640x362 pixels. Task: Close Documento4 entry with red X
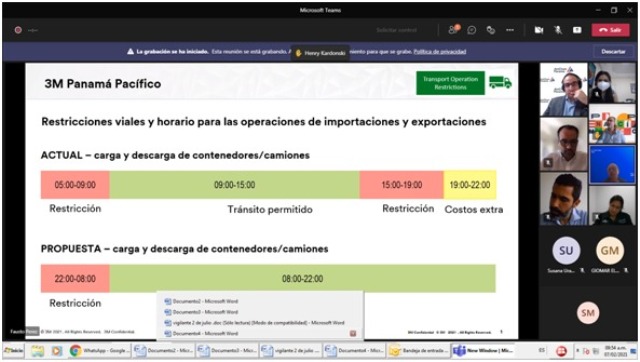pyautogui.click(x=353, y=333)
